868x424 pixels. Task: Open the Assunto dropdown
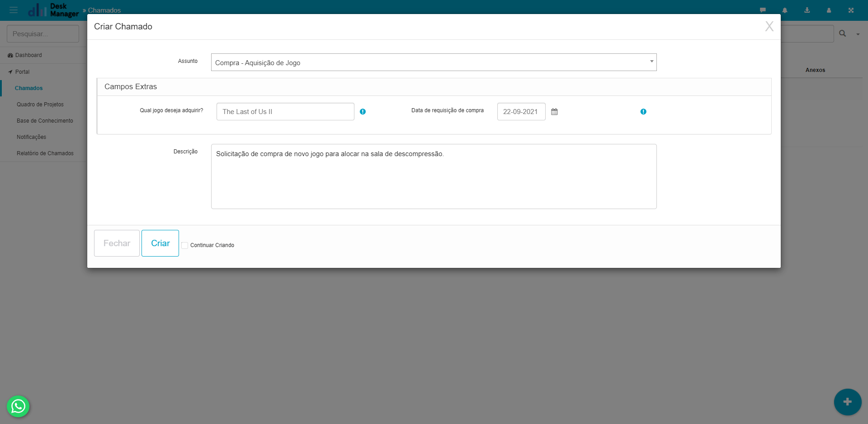pyautogui.click(x=434, y=62)
